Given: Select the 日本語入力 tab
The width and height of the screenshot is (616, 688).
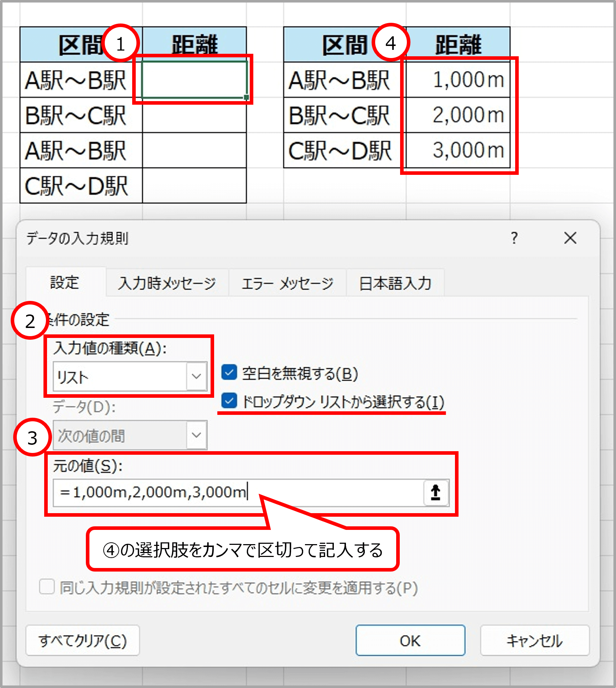Looking at the screenshot, I should (395, 282).
